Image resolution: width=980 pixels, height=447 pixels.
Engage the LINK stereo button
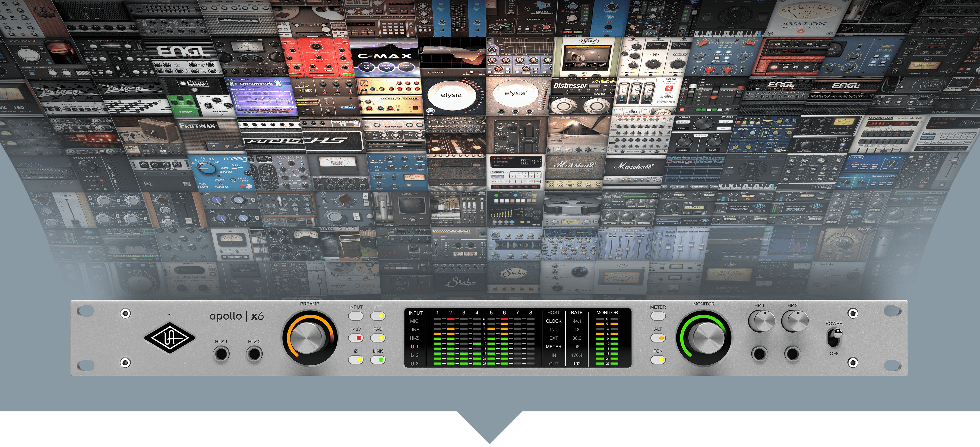(x=378, y=360)
